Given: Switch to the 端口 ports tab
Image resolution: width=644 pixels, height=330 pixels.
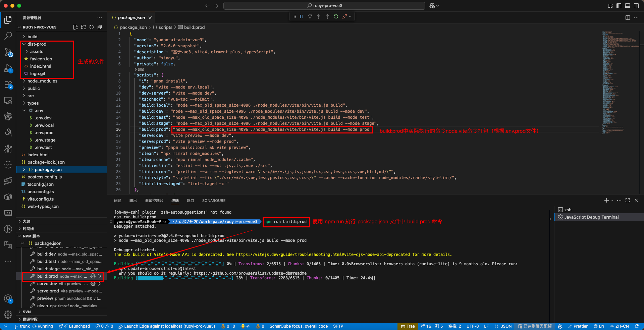Looking at the screenshot, I should [x=191, y=201].
